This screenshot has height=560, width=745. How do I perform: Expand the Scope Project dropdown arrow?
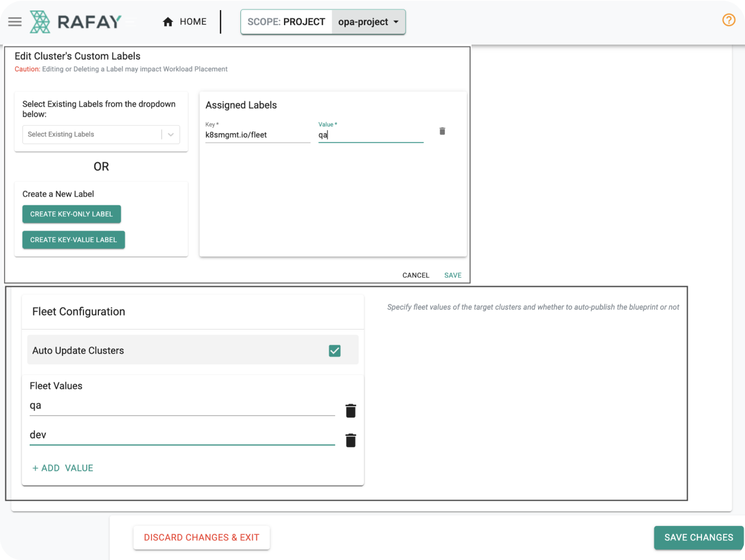click(x=397, y=22)
